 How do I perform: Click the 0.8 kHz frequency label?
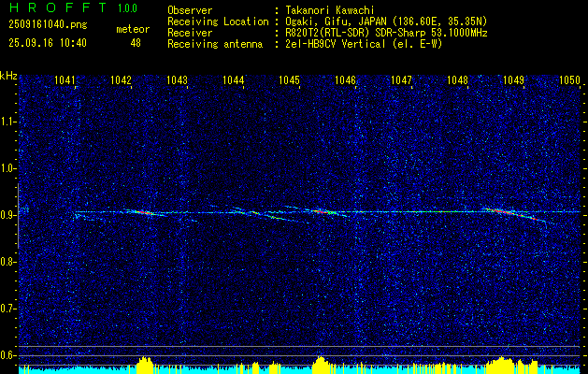coord(8,262)
